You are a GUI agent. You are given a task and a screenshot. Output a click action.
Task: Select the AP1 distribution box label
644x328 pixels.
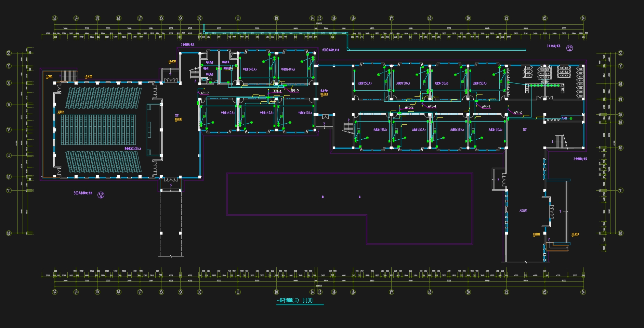tap(209, 79)
